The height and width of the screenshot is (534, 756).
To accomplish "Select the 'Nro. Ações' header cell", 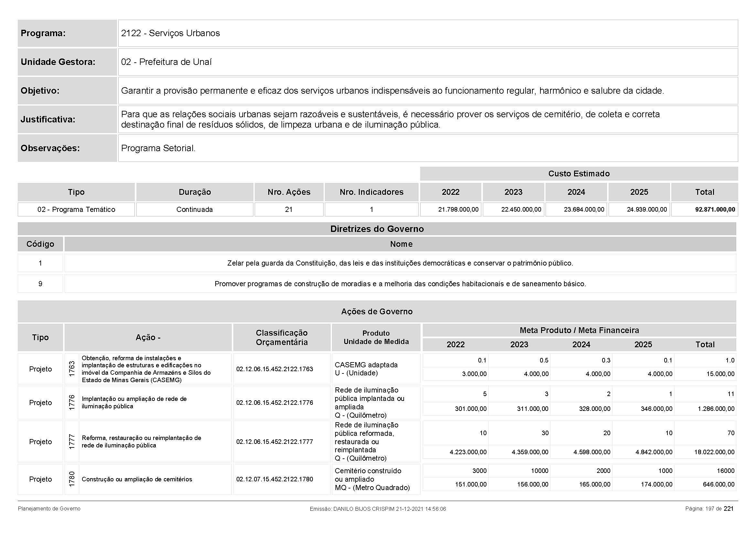I will (x=289, y=192).
